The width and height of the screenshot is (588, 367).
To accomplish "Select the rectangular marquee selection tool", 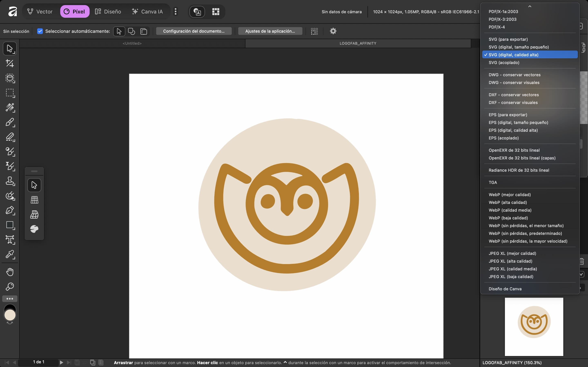I will tap(10, 93).
